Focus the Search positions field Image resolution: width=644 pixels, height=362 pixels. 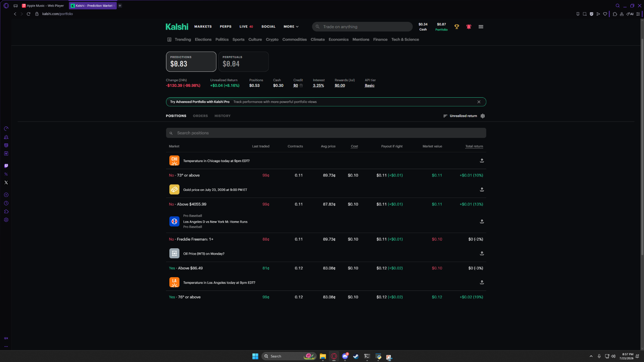(x=326, y=133)
